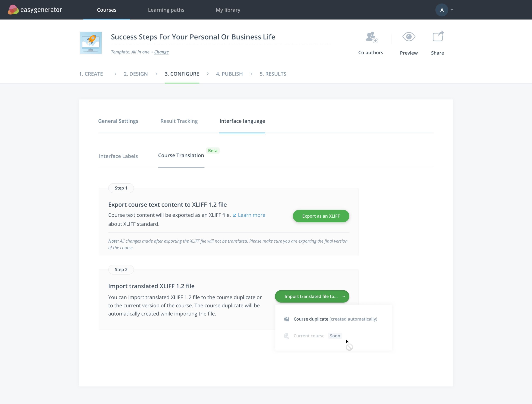
Task: Switch to Interface Labels subtab
Action: 118,156
